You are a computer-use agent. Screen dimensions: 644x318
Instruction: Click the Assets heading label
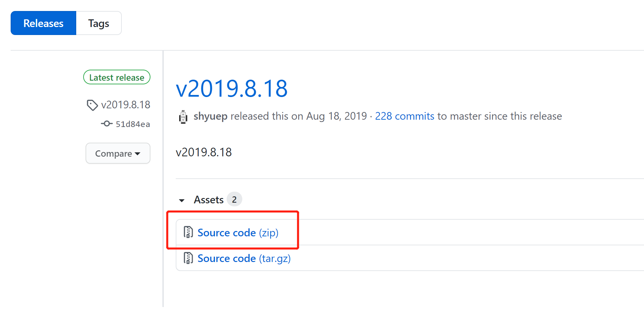[x=209, y=200]
